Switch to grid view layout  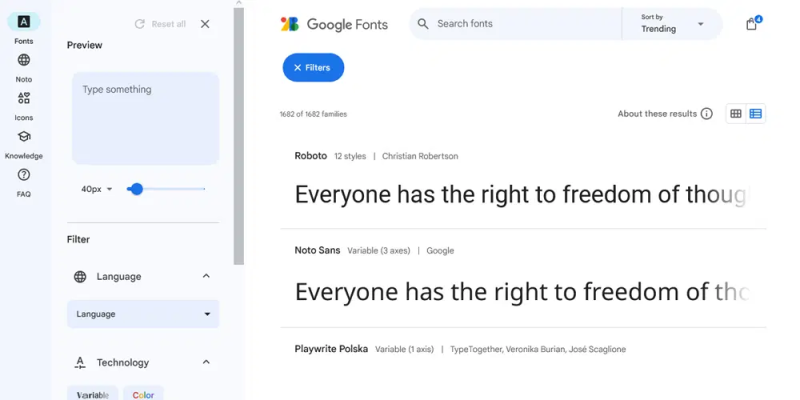coord(736,114)
